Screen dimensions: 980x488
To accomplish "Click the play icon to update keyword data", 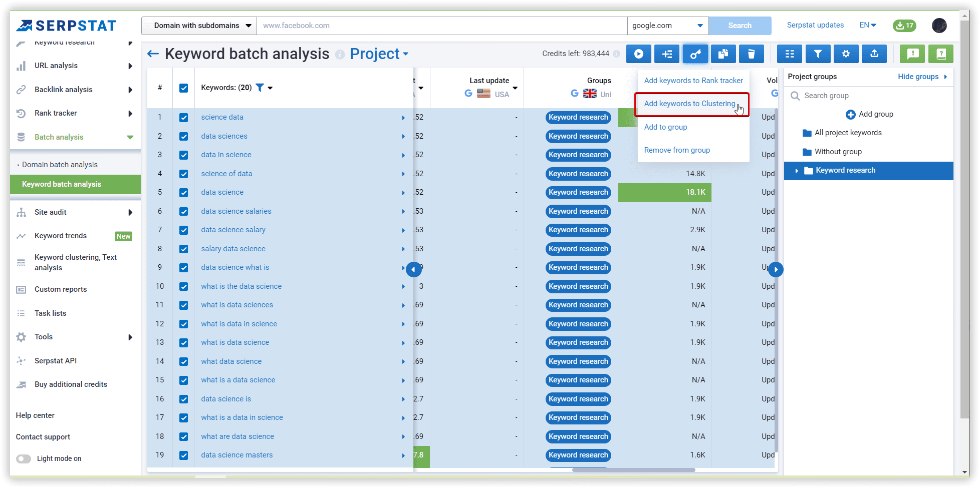I will pyautogui.click(x=638, y=54).
